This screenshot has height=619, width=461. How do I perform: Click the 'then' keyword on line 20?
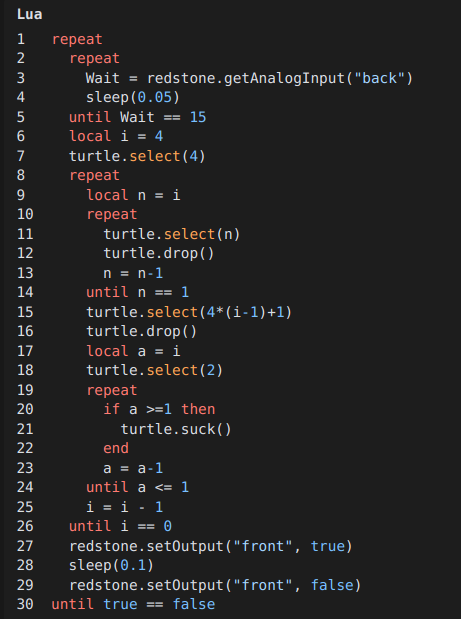tap(198, 409)
